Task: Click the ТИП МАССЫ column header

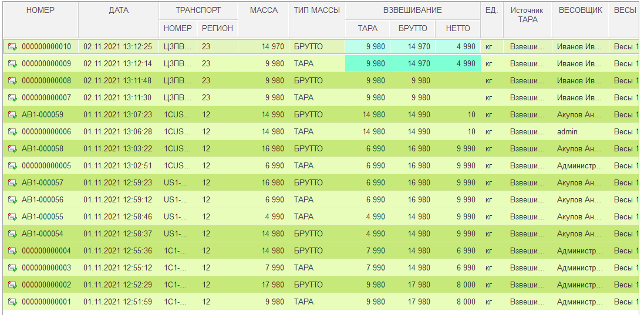Action: 317,11
